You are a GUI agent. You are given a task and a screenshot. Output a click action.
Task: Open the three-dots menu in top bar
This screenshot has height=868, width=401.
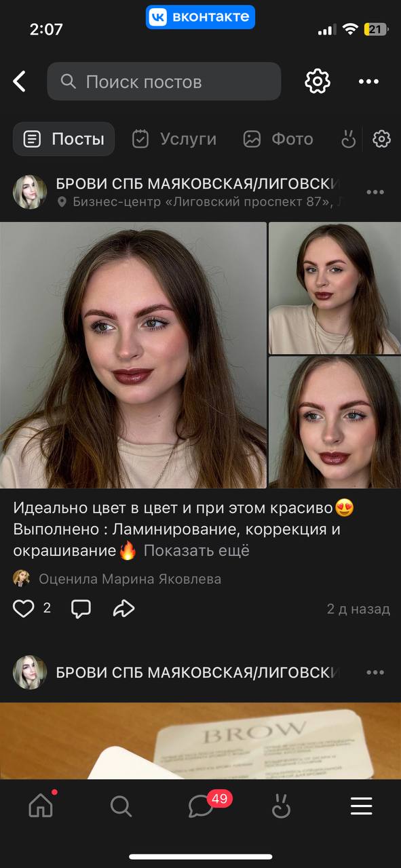pos(368,82)
